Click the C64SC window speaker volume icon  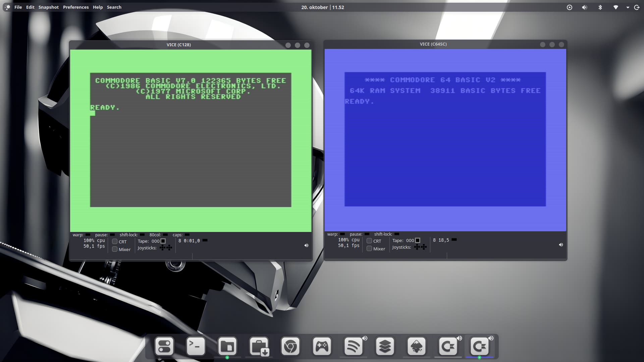point(561,245)
